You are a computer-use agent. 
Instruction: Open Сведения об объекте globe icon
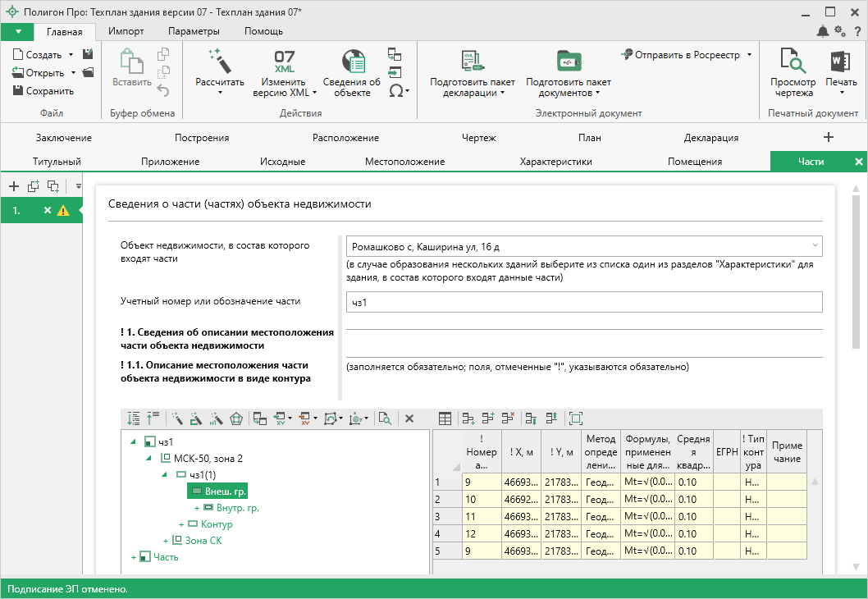[352, 62]
